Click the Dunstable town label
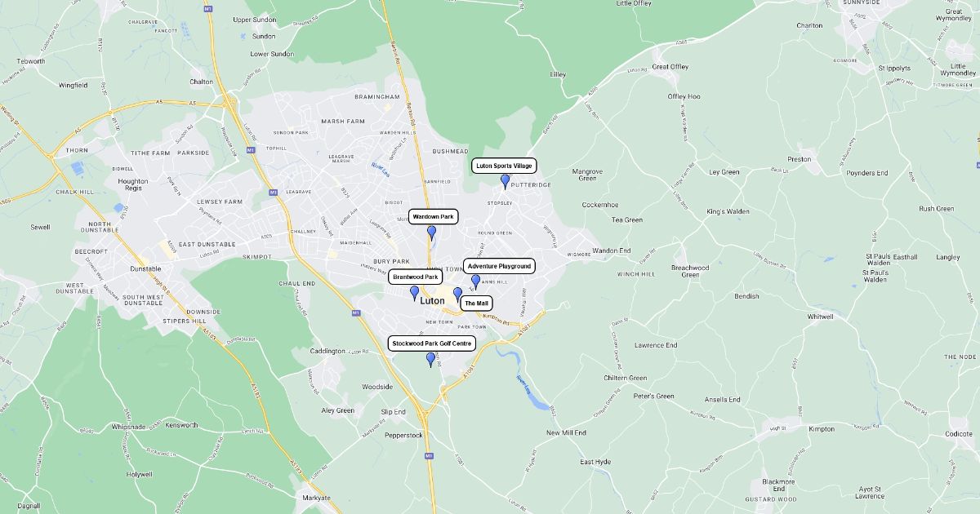The width and height of the screenshot is (980, 514). [146, 268]
